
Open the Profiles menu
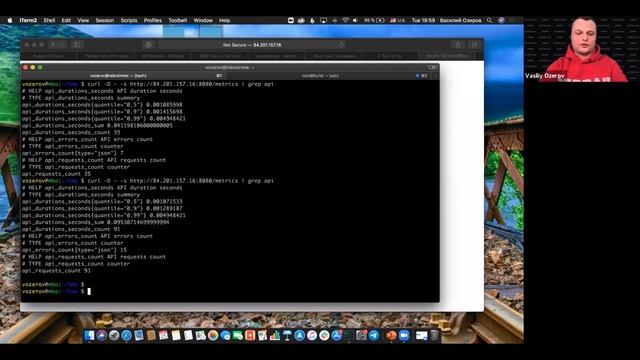tap(153, 20)
